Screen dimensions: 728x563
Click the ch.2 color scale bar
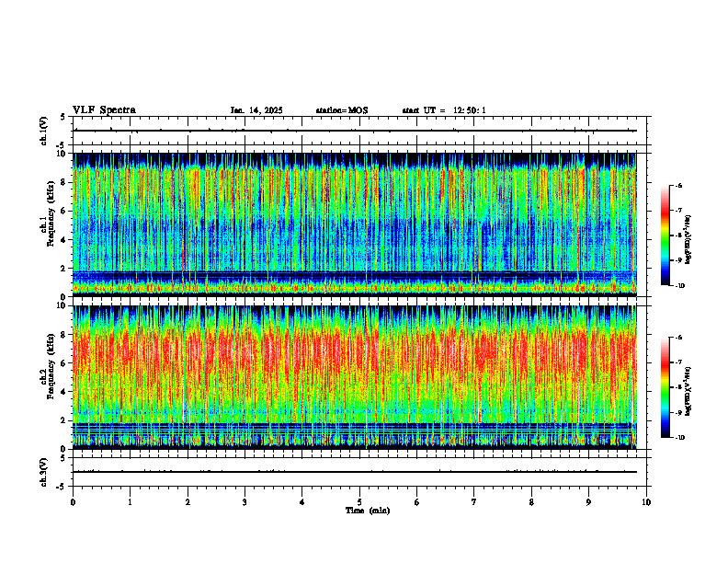tap(665, 387)
